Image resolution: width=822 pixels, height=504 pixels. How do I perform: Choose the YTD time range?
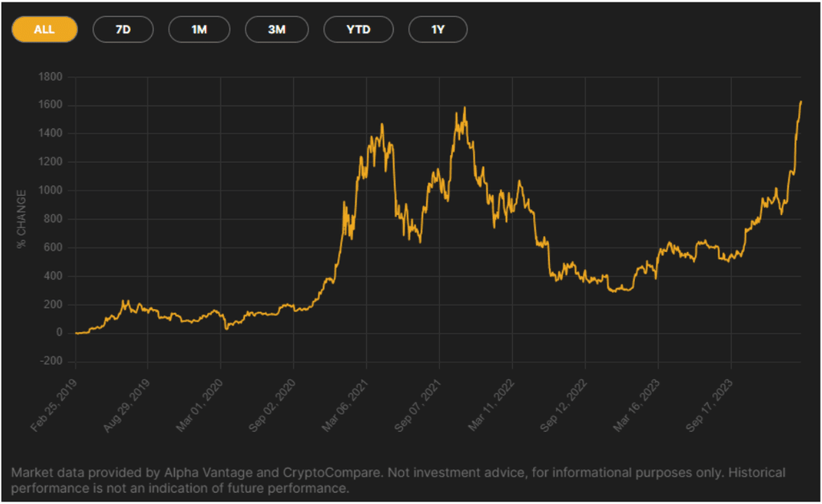(358, 29)
